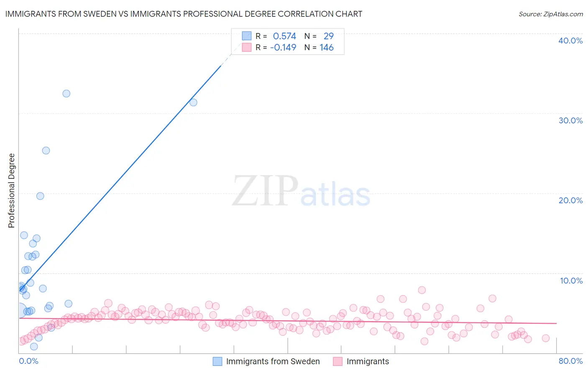Click the 30.0% y-axis label
The image size is (588, 373).
coord(570,120)
